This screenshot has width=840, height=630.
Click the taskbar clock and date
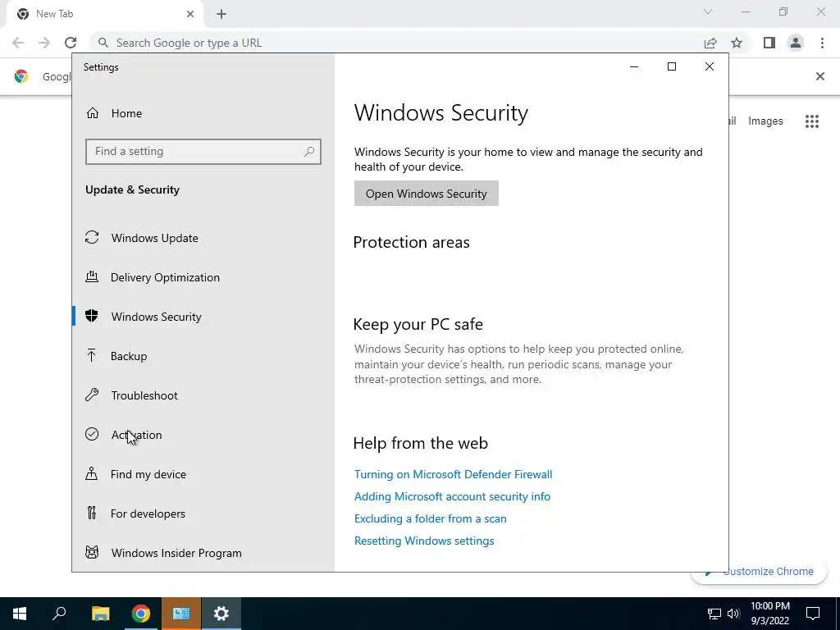pos(769,614)
